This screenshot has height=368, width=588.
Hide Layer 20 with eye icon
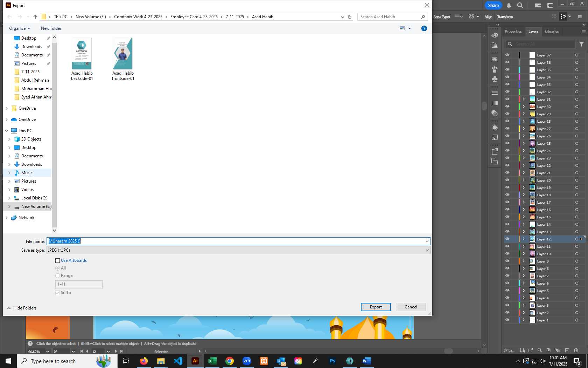(x=507, y=180)
